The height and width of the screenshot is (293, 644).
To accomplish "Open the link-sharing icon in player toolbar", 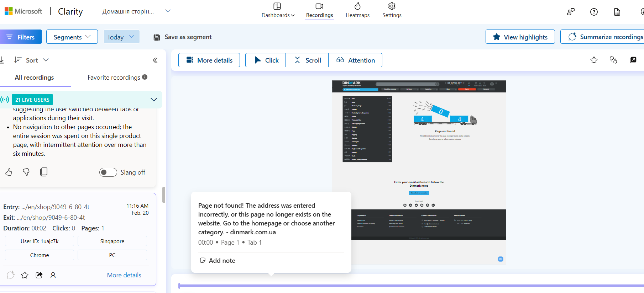I will (613, 60).
